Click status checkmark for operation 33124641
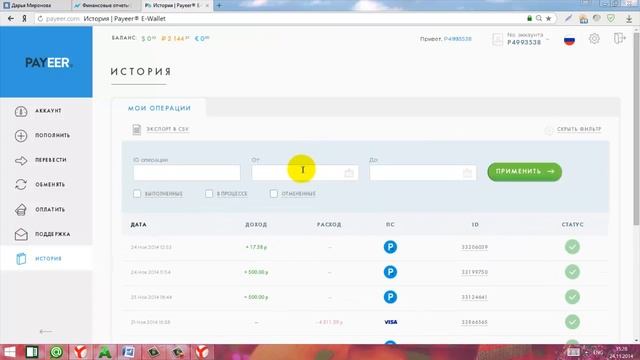 click(572, 297)
